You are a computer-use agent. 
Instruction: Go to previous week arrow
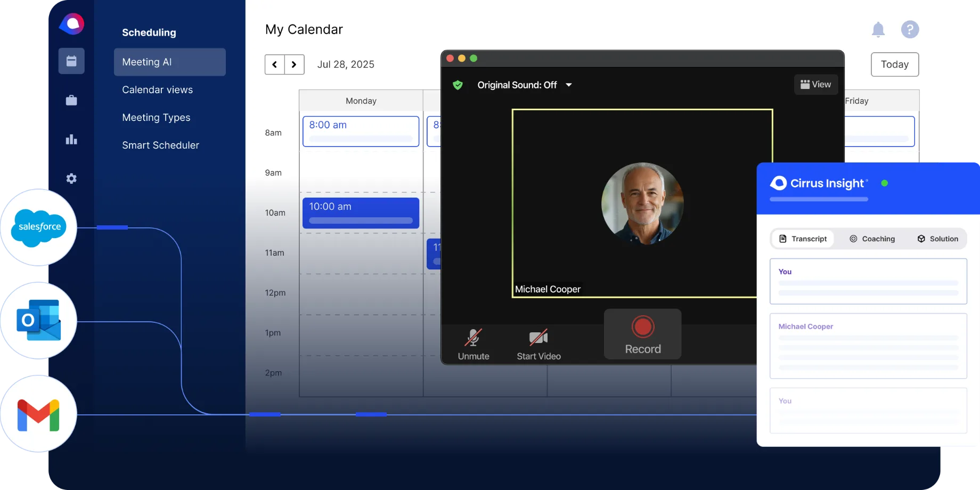point(275,64)
